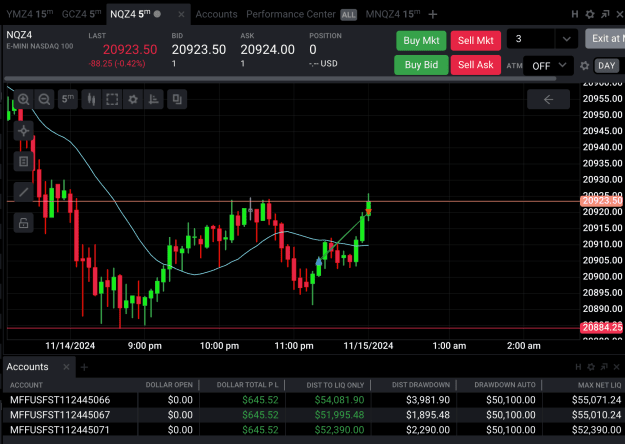The image size is (625, 444).
Task: Expand the order quantity dropdown arrow
Action: pyautogui.click(x=566, y=39)
